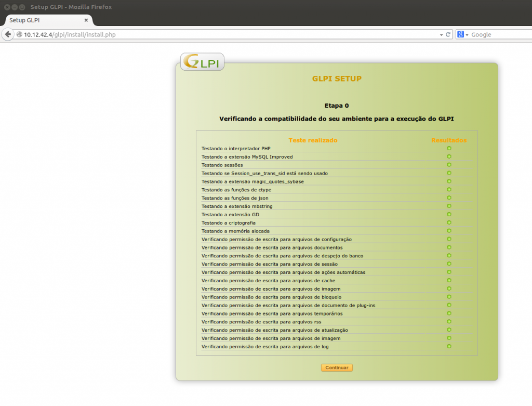The width and height of the screenshot is (532, 406).
Task: Click green status icon for arquivos temporários
Action: [449, 313]
